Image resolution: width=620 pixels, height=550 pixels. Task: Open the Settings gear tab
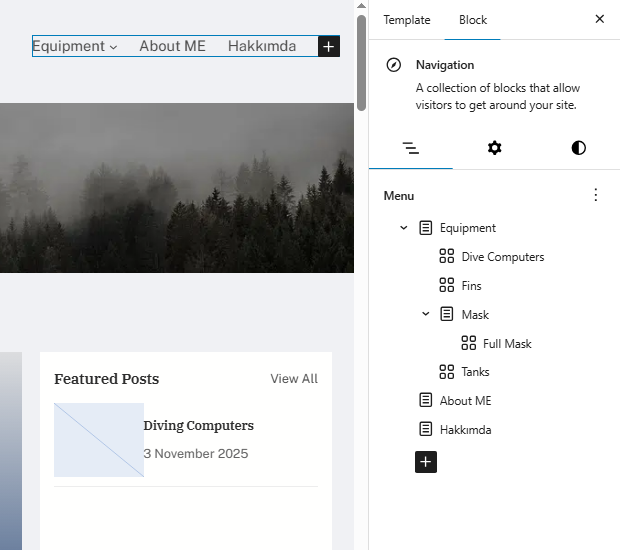tap(494, 148)
